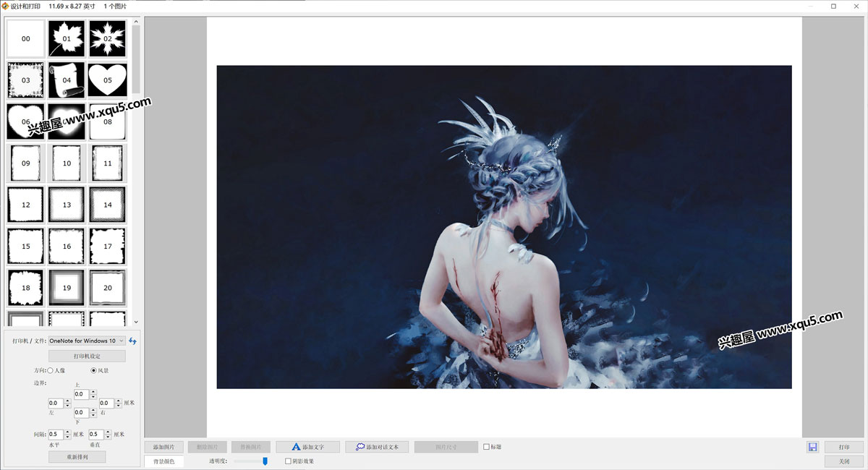Image resolution: width=868 pixels, height=470 pixels.
Task: Choose rough-edge frame 09
Action: click(26, 163)
